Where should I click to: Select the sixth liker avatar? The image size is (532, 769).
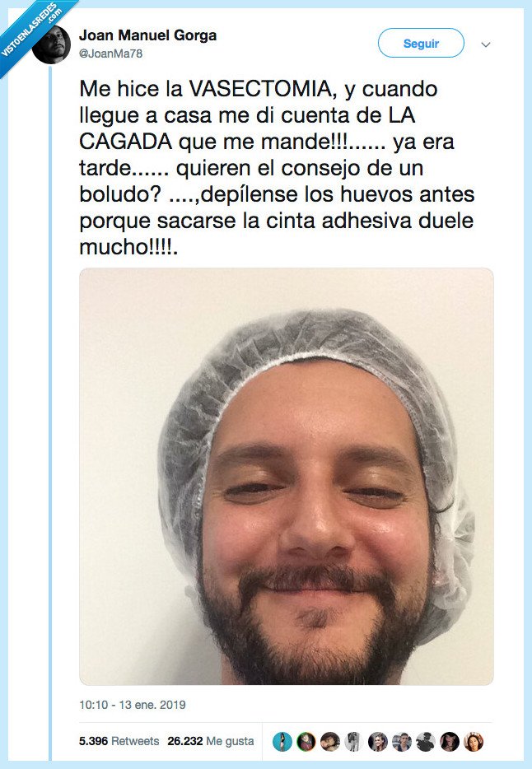[x=402, y=742]
